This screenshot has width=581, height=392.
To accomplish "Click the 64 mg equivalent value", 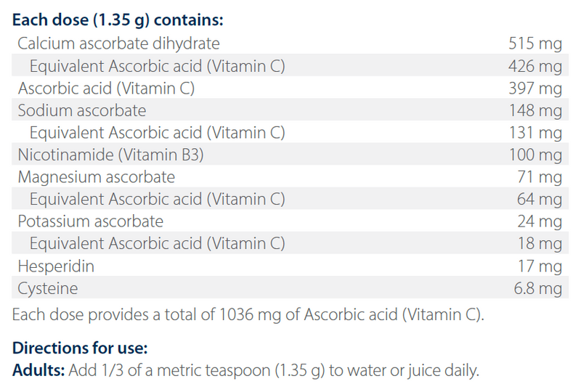I will [x=540, y=200].
